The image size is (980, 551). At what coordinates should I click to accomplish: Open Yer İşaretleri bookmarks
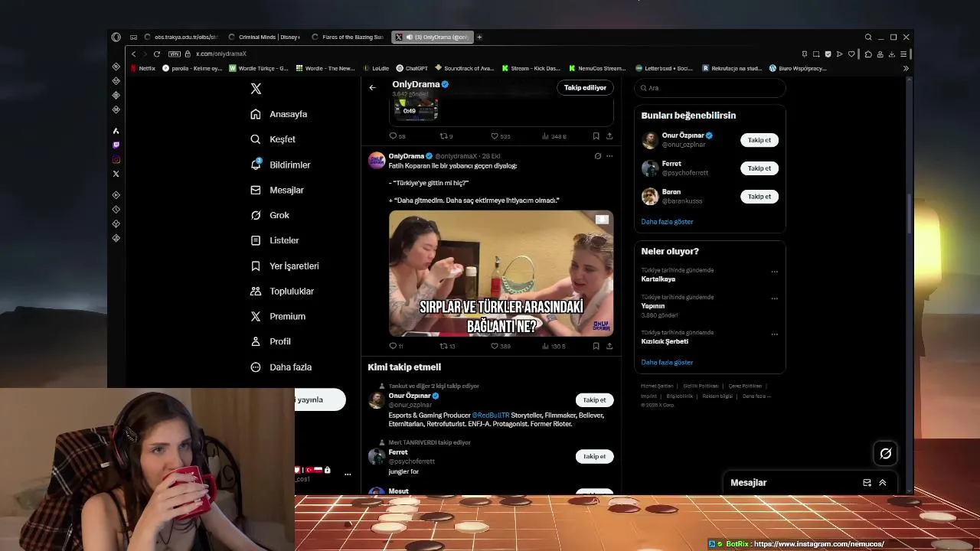point(284,266)
